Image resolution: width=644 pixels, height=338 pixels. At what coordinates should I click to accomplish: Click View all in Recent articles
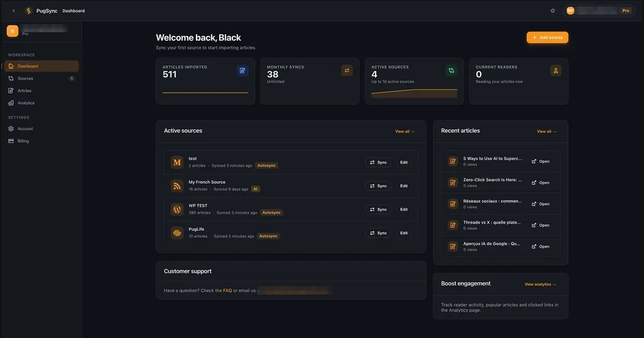click(x=547, y=131)
